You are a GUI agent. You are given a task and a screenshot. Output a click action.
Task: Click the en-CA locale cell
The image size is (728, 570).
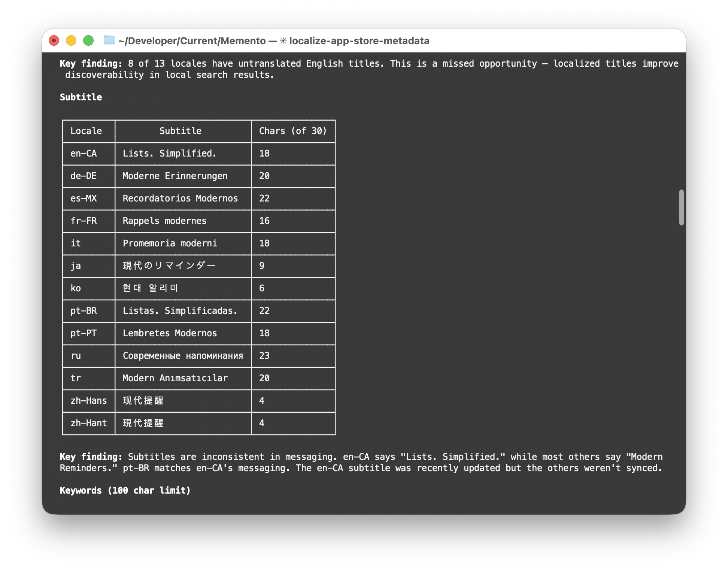84,154
